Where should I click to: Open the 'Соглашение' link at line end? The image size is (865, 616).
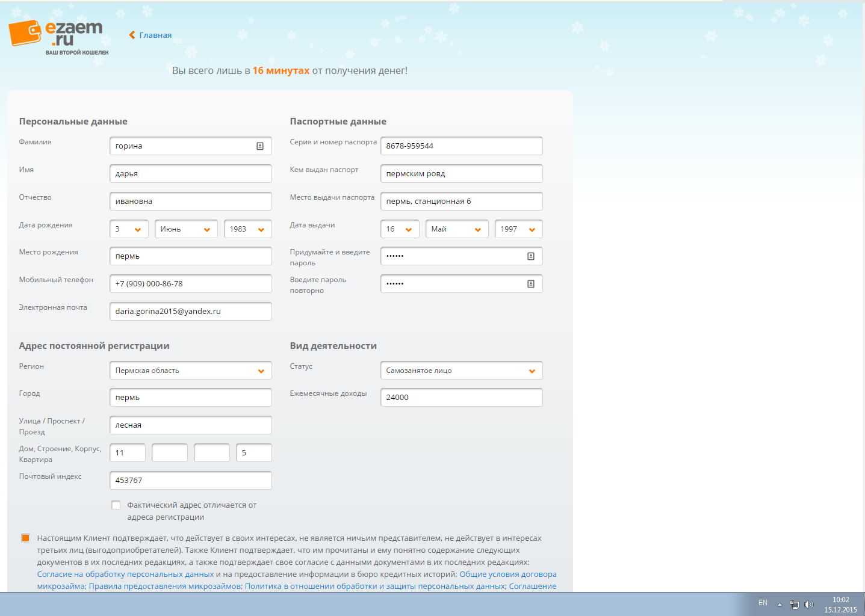(x=533, y=587)
